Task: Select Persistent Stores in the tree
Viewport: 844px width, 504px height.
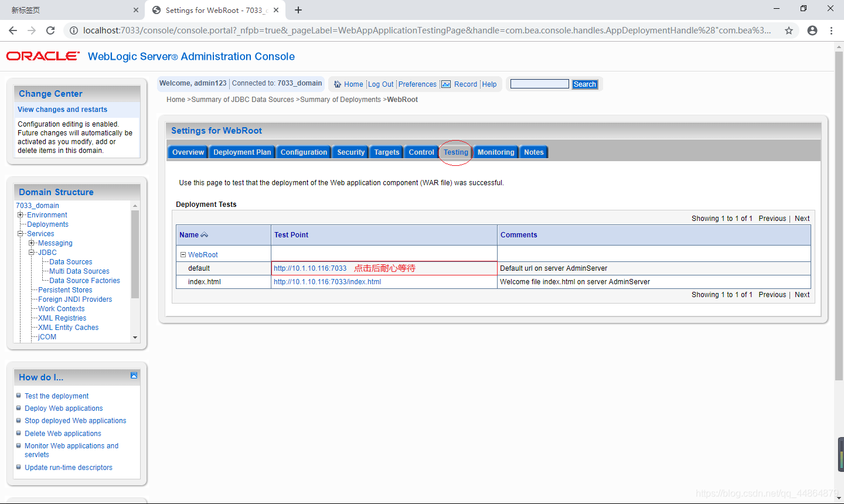Action: click(x=65, y=290)
